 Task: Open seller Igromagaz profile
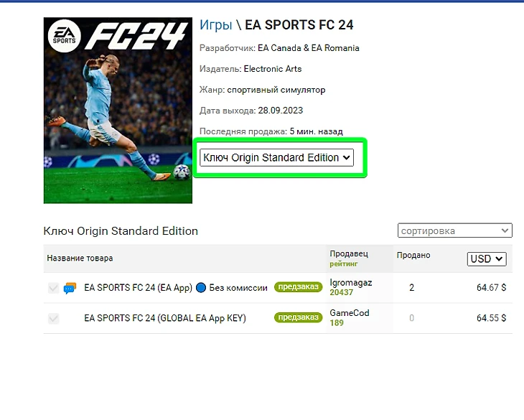click(350, 283)
